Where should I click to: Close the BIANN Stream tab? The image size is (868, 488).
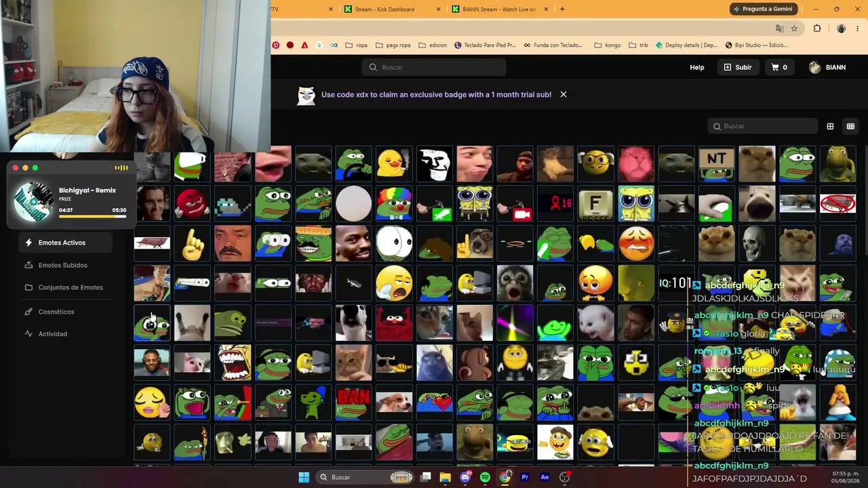point(546,9)
